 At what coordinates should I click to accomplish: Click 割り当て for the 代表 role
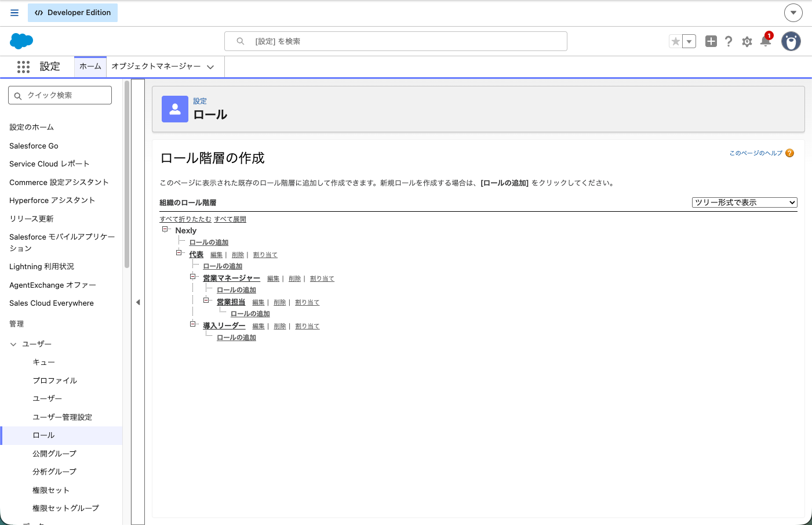[265, 255]
